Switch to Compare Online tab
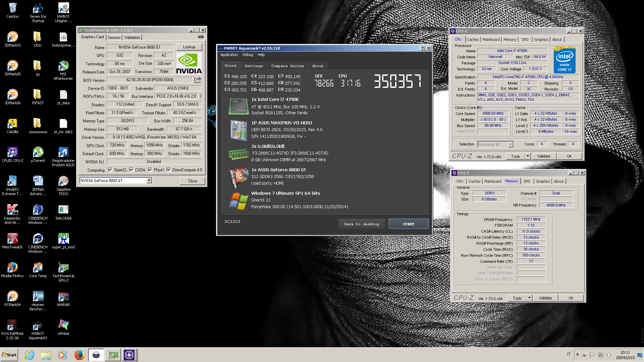The height and width of the screenshot is (362, 644). click(x=287, y=66)
